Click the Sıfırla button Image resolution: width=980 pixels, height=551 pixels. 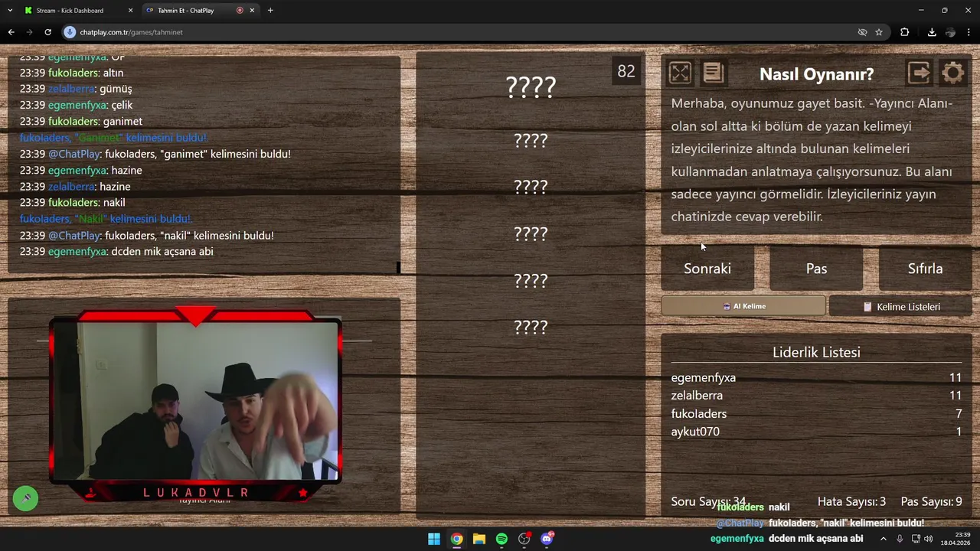(925, 269)
